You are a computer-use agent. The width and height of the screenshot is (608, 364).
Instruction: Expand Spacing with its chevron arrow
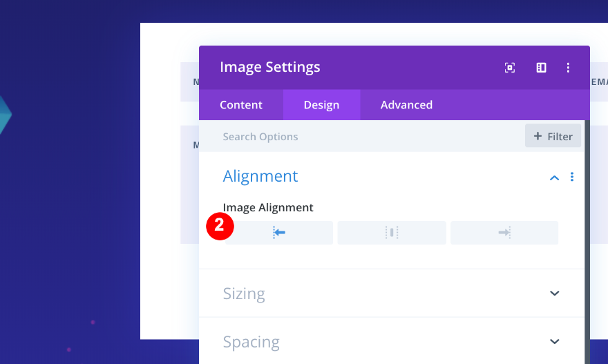click(x=554, y=342)
